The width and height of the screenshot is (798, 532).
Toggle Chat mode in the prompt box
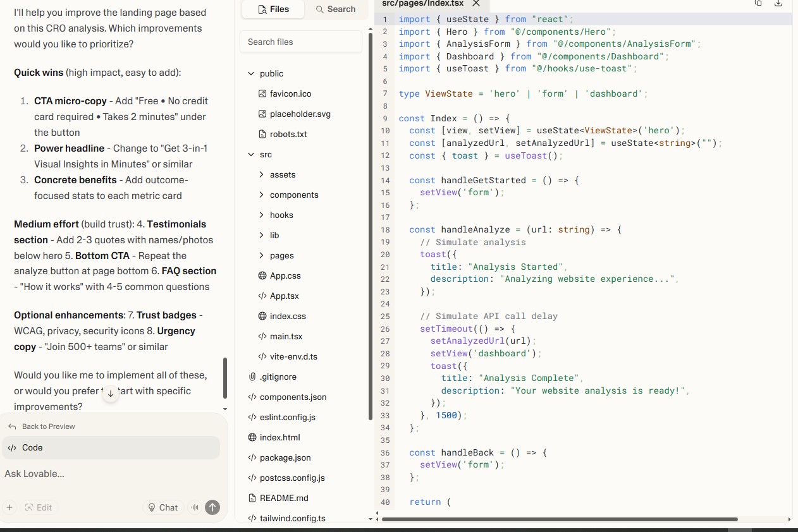click(163, 507)
